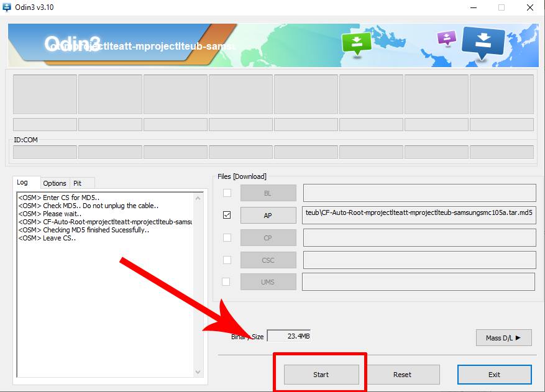The height and width of the screenshot is (392, 545).
Task: Click the large blue download marker icon
Action: pos(483,43)
